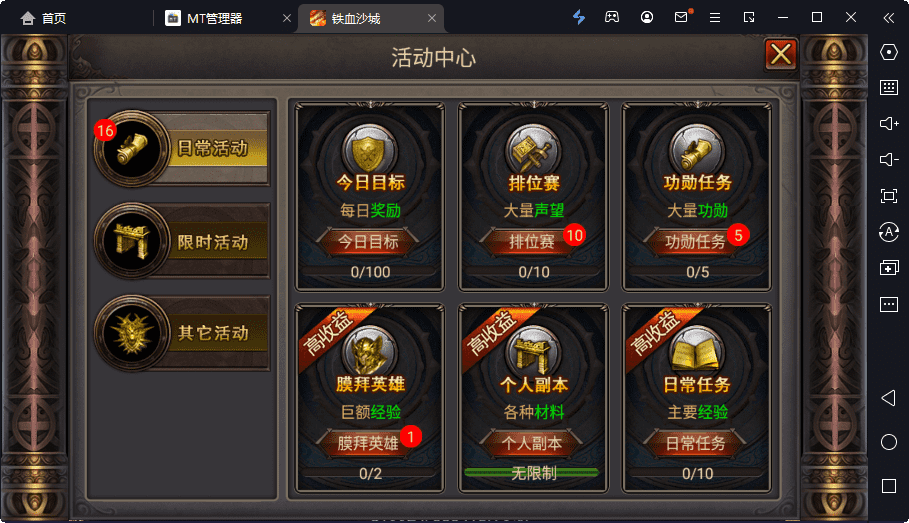This screenshot has width=909, height=523.
Task: Go to the 首页 home tab
Action: coord(43,19)
